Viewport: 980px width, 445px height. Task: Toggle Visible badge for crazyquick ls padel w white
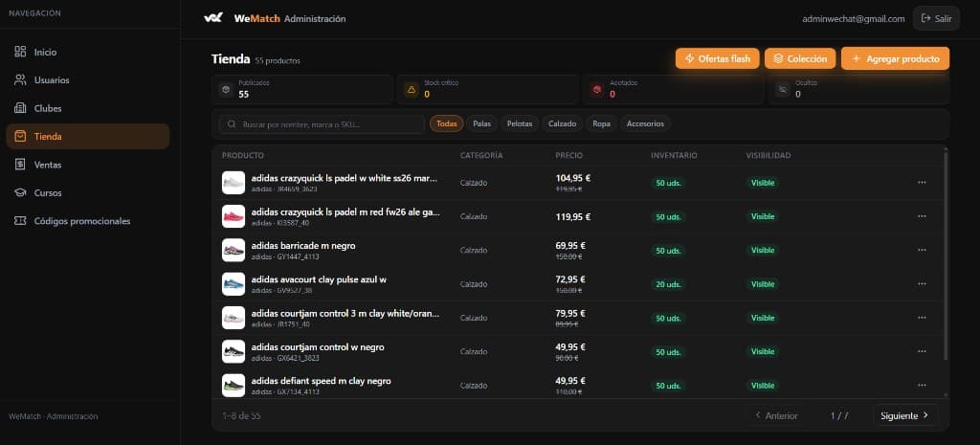(x=763, y=183)
